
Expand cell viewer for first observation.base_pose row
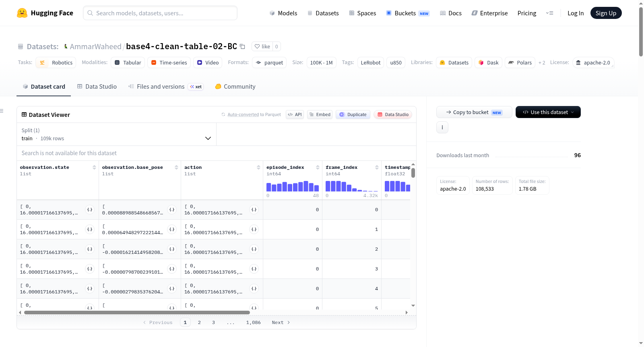(x=172, y=210)
